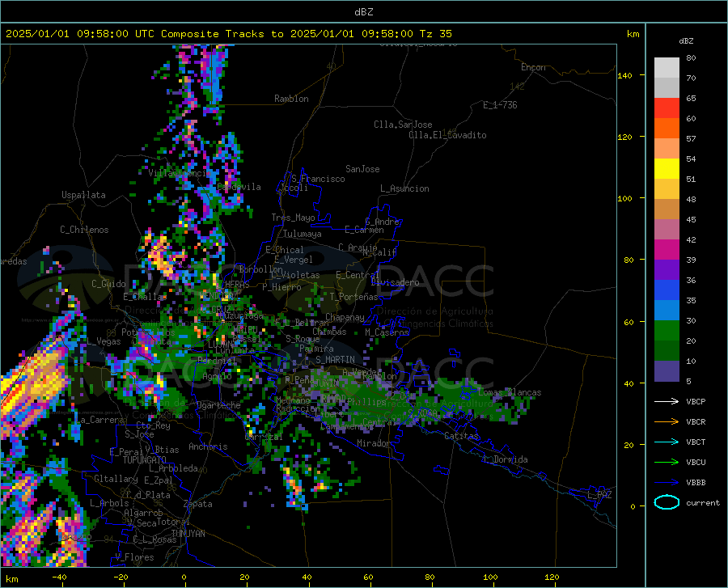Click the Lomas_Blancas place label
This screenshot has height=588, width=728.
(510, 392)
